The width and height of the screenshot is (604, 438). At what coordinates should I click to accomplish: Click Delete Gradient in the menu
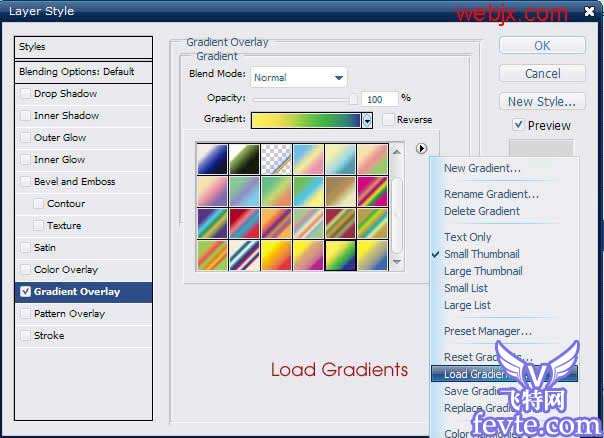(482, 211)
